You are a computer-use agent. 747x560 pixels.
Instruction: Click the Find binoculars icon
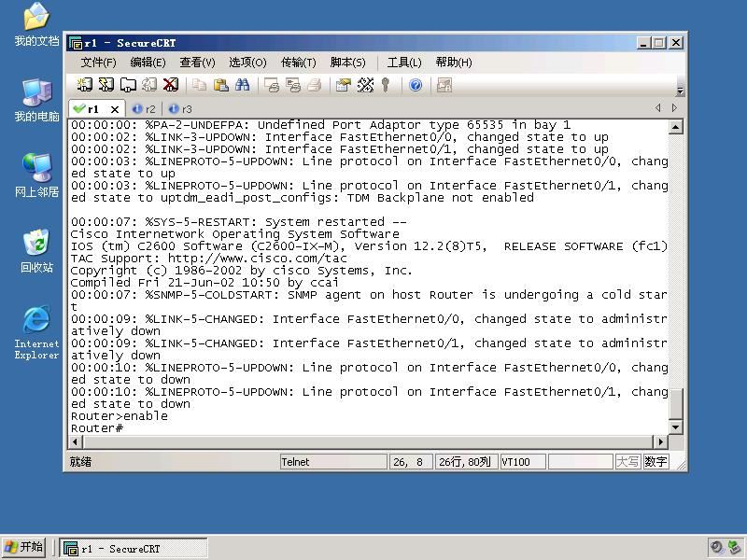tap(242, 85)
